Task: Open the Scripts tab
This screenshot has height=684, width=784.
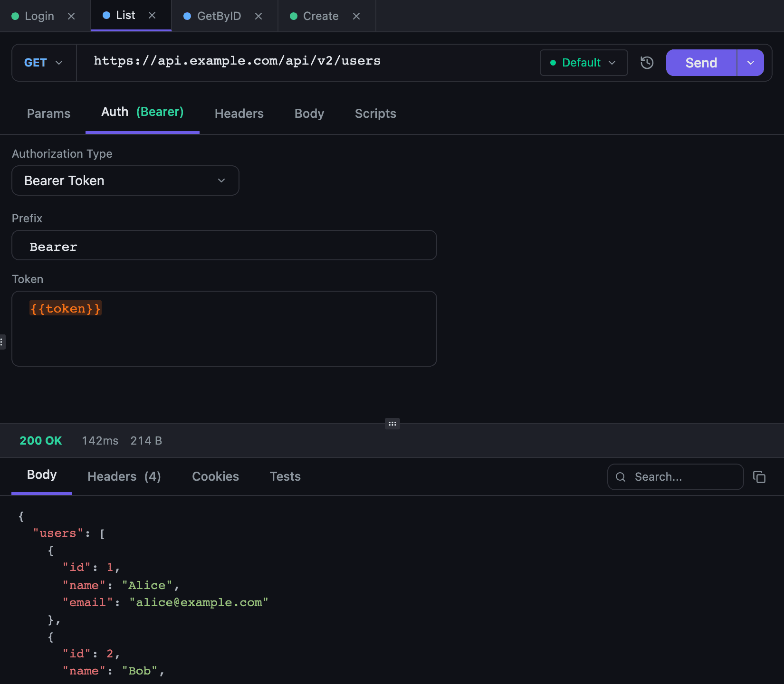Action: coord(375,114)
